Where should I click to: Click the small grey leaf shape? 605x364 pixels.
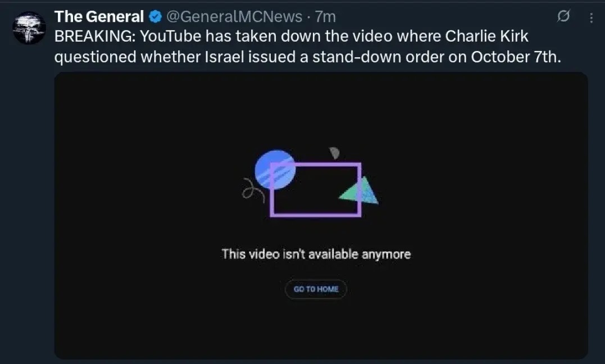pos(334,153)
